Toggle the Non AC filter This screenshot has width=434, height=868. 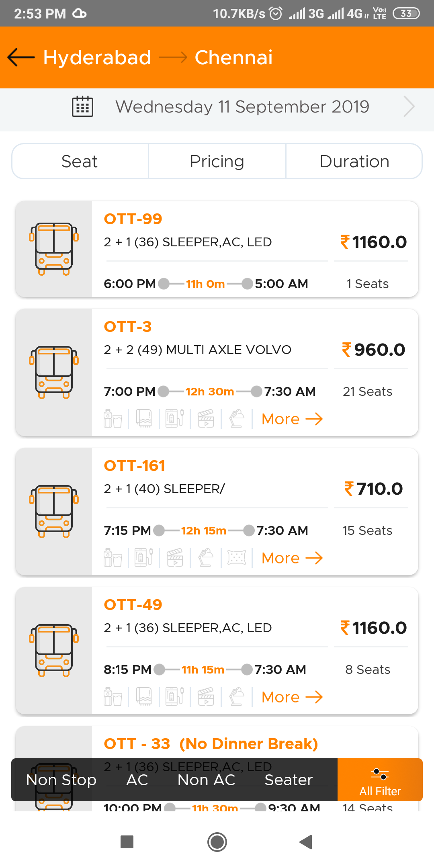coord(206,780)
